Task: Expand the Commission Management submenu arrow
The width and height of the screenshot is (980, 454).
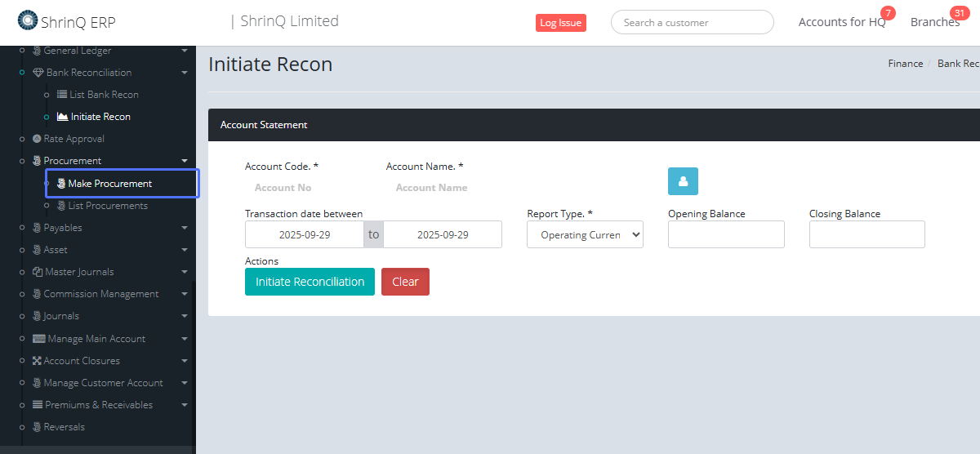Action: pyautogui.click(x=185, y=295)
